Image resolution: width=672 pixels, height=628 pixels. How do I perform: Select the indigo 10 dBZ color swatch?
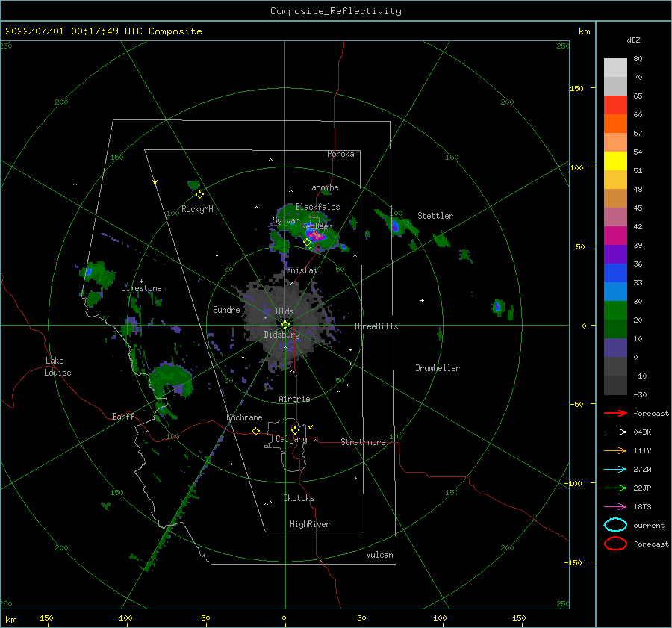pyautogui.click(x=615, y=348)
